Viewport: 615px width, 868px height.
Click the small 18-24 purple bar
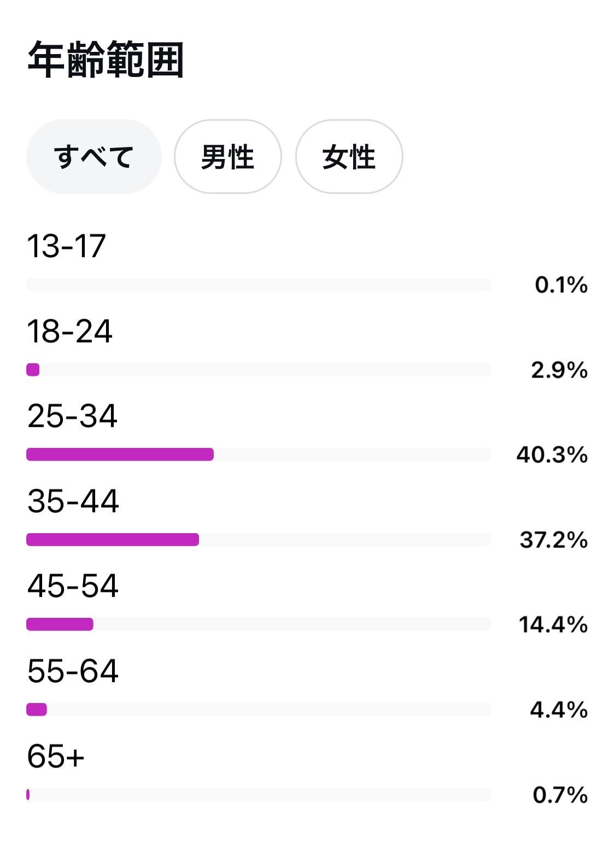click(33, 370)
